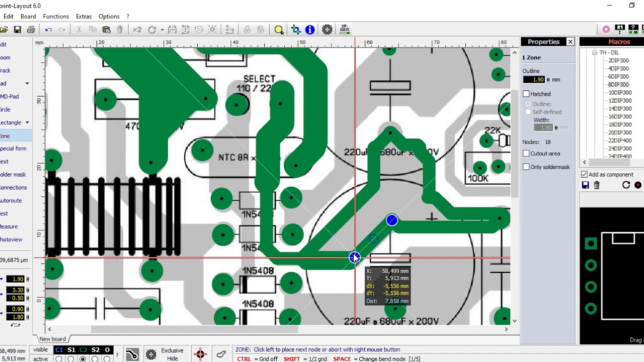Set layer O as active
This screenshot has height=362, width=644.
pyautogui.click(x=107, y=359)
